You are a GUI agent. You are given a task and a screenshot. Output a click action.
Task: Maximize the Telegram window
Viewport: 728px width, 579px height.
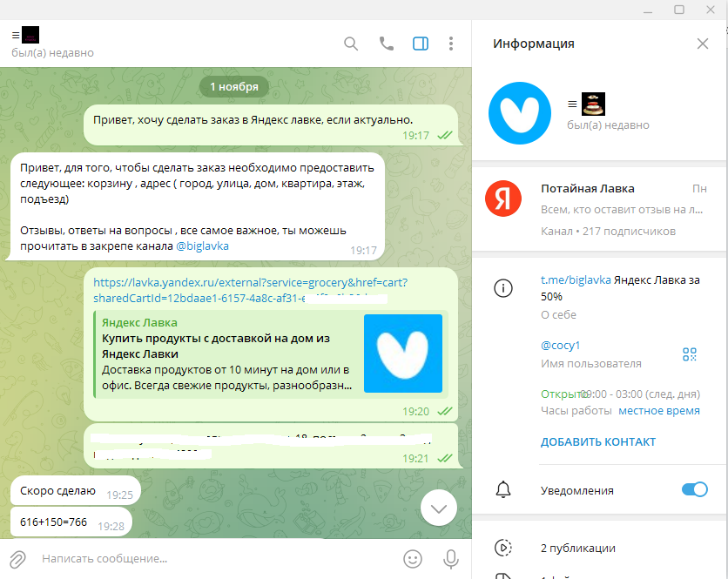click(679, 10)
